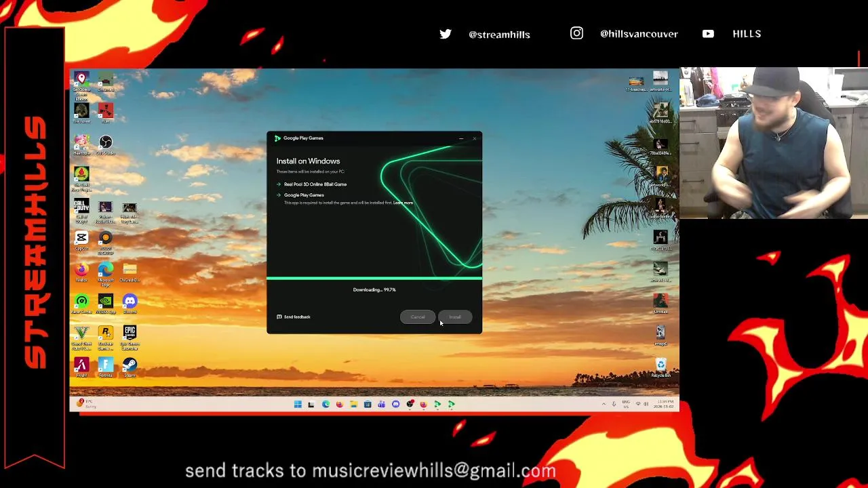
Task: Open FiveM desktop shortcut
Action: (81, 368)
